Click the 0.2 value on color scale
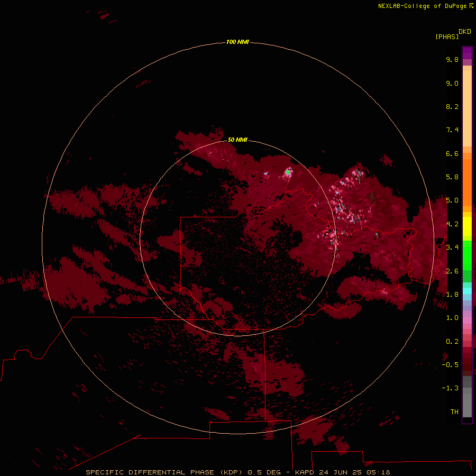Image resolution: width=476 pixels, height=476 pixels. tap(452, 342)
